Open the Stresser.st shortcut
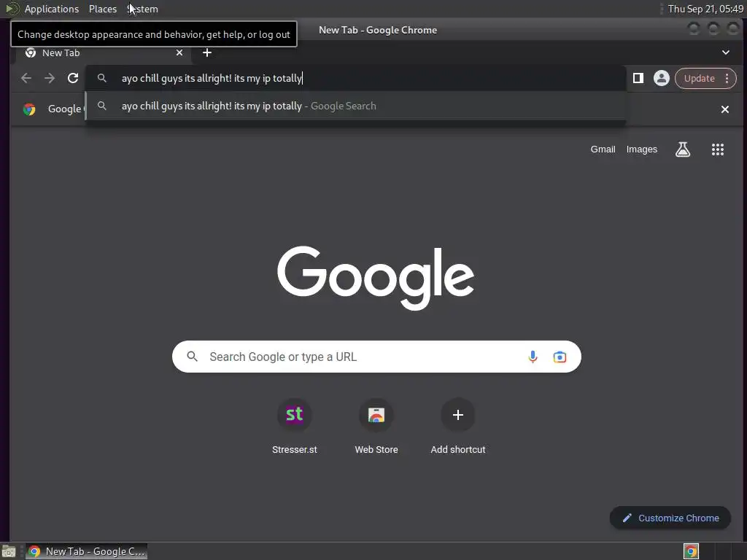 pos(295,425)
